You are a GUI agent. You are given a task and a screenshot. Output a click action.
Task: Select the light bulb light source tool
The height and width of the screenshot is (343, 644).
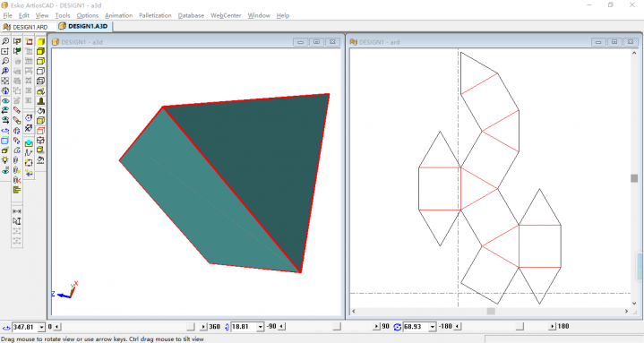pos(5,160)
